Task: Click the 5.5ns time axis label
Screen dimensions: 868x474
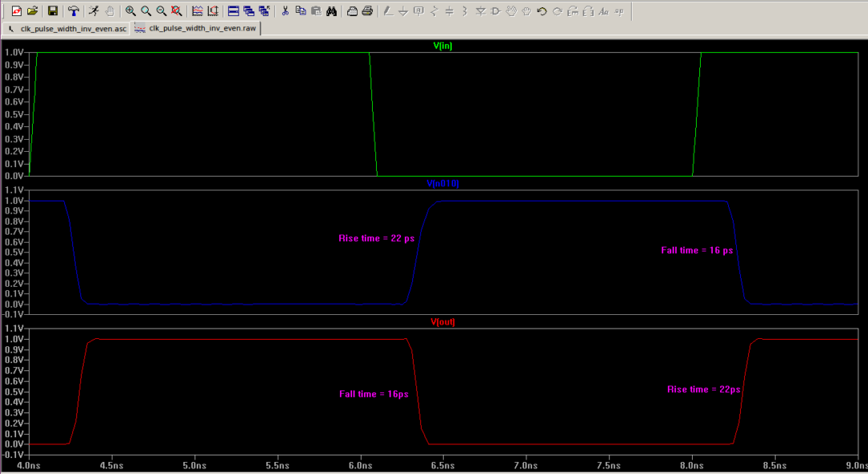Action: 277,466
